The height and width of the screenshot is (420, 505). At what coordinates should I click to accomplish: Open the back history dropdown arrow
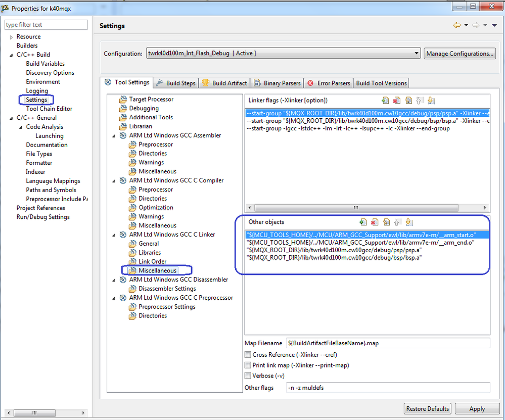466,25
